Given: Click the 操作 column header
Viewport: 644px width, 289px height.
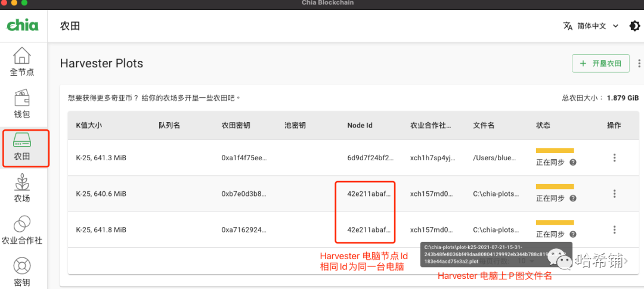Looking at the screenshot, I should (614, 126).
